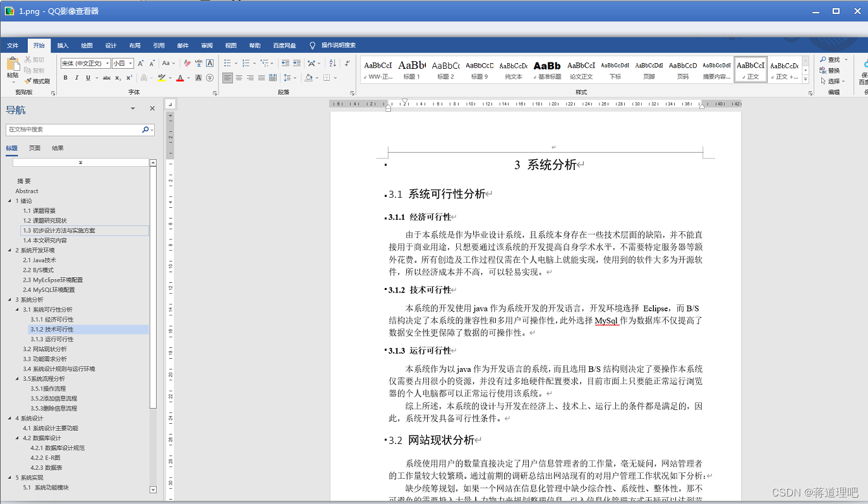Select the italic formatting icon

[x=76, y=77]
